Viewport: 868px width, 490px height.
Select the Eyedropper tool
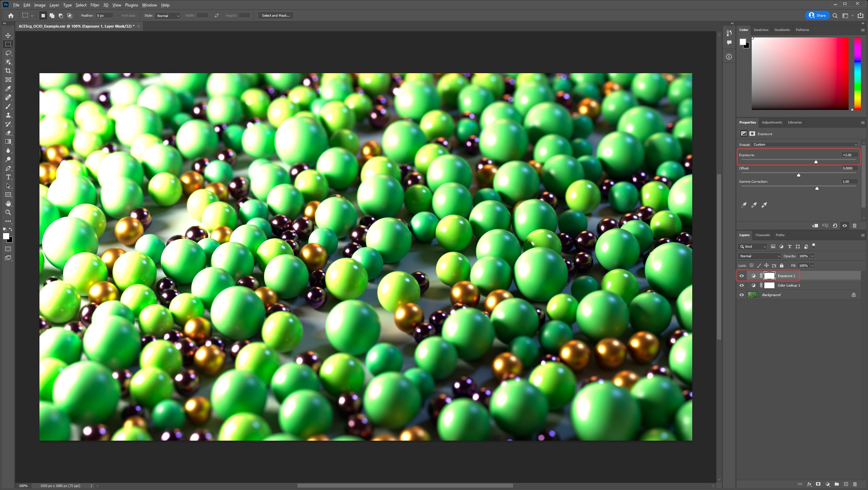(8, 88)
